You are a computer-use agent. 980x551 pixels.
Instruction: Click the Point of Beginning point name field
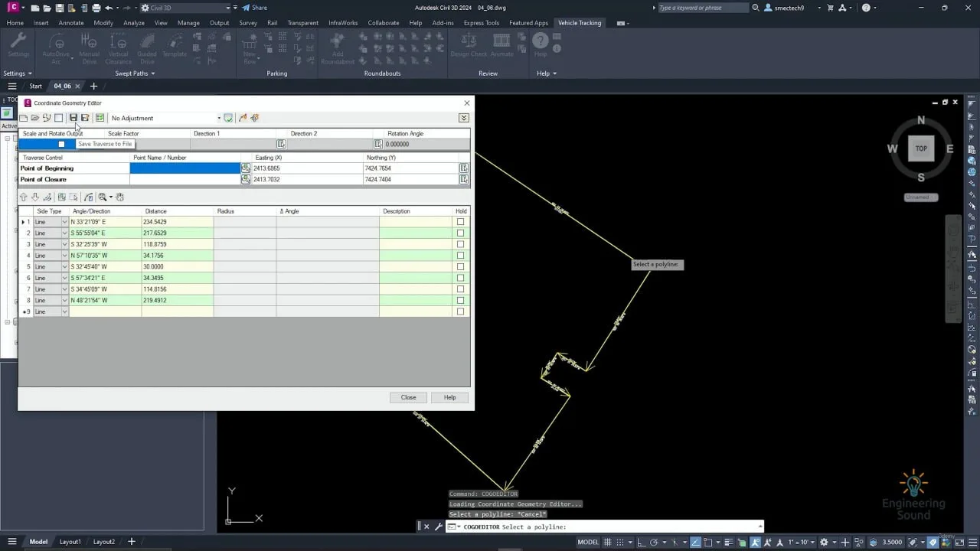coord(185,168)
